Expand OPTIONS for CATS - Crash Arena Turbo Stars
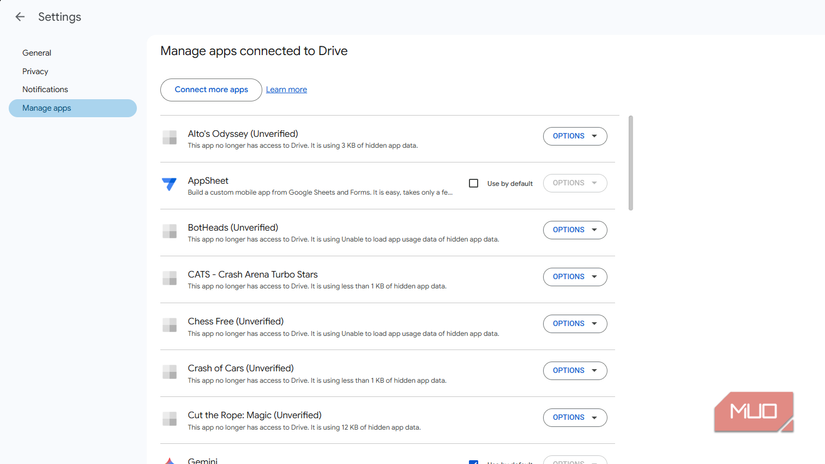The image size is (825, 464). [x=575, y=277]
